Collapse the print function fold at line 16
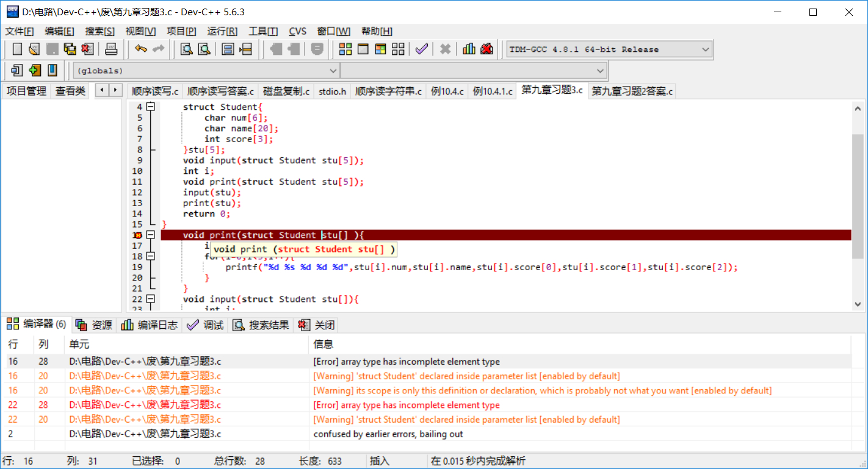Screen dimensions: 868x469 pyautogui.click(x=150, y=235)
